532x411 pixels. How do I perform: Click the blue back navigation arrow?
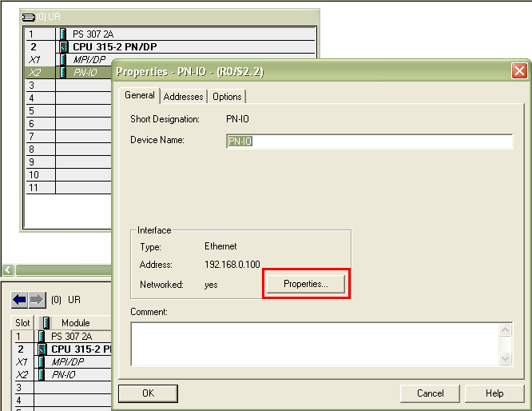click(19, 300)
